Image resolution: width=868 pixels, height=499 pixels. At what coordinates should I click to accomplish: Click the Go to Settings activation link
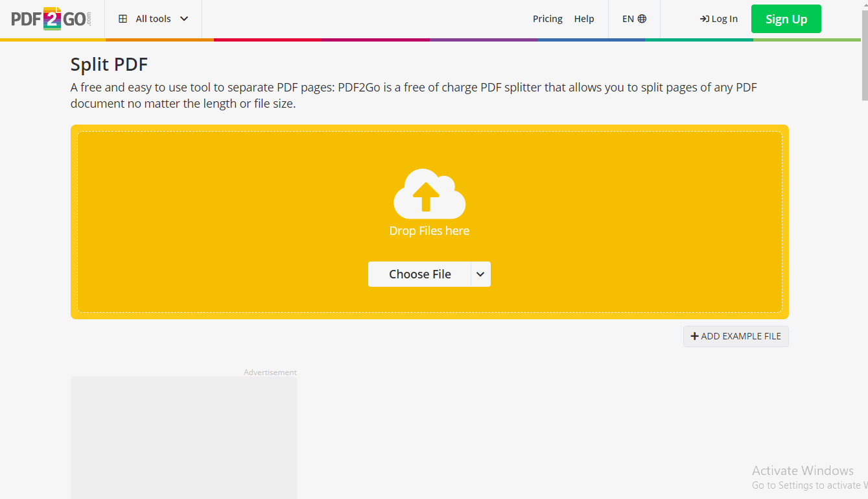[808, 485]
